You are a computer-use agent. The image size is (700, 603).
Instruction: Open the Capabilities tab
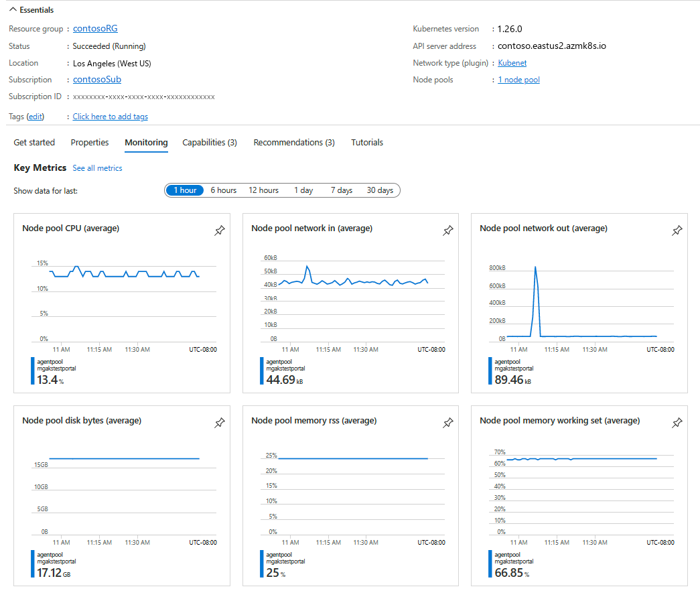[210, 142]
